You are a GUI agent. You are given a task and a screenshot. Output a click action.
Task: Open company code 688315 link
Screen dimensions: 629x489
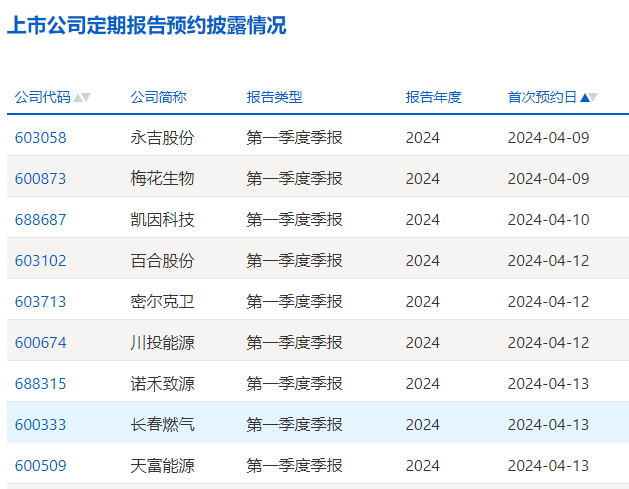click(40, 383)
